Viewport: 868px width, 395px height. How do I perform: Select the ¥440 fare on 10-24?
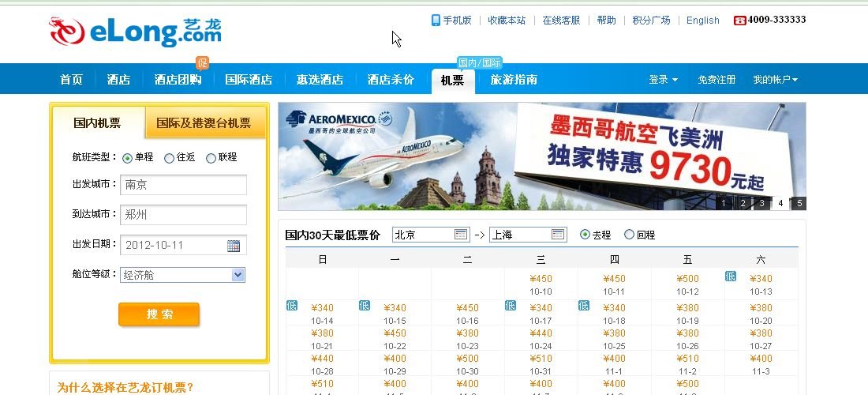[x=541, y=333]
